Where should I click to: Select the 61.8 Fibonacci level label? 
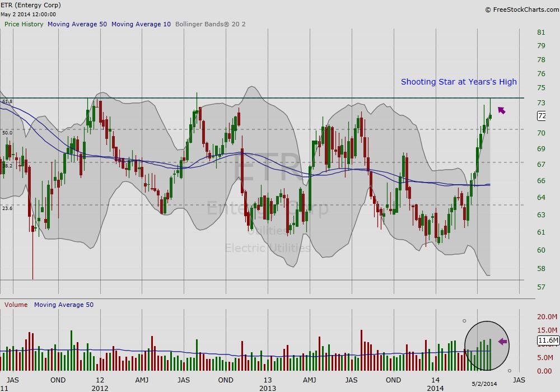click(7, 101)
